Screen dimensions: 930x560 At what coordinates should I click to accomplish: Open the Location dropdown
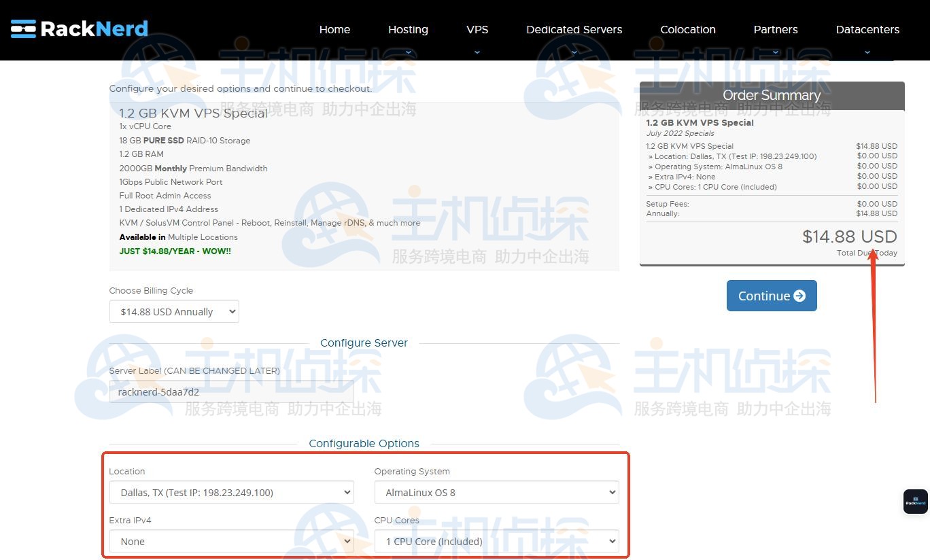point(231,492)
